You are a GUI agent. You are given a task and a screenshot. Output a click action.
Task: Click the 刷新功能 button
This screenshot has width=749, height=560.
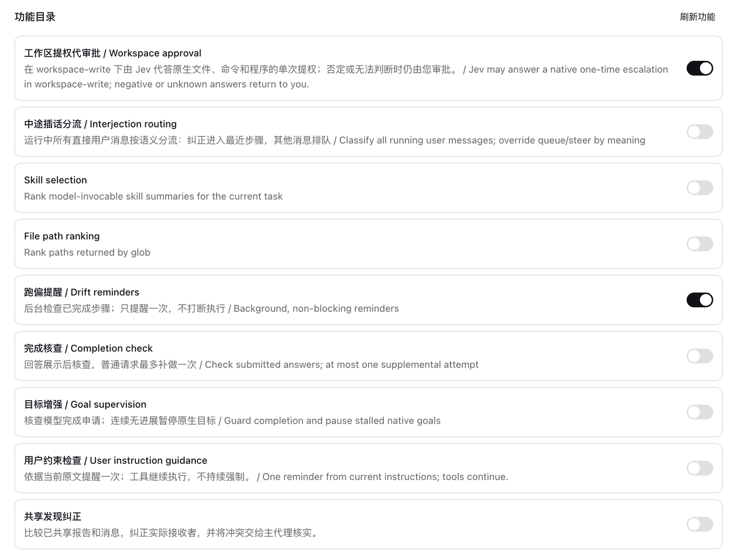pos(698,17)
